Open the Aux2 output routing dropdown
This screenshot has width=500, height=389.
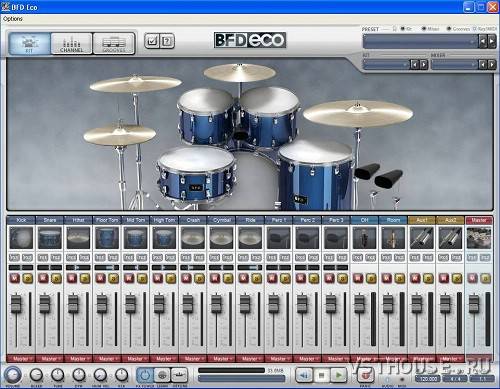click(450, 359)
